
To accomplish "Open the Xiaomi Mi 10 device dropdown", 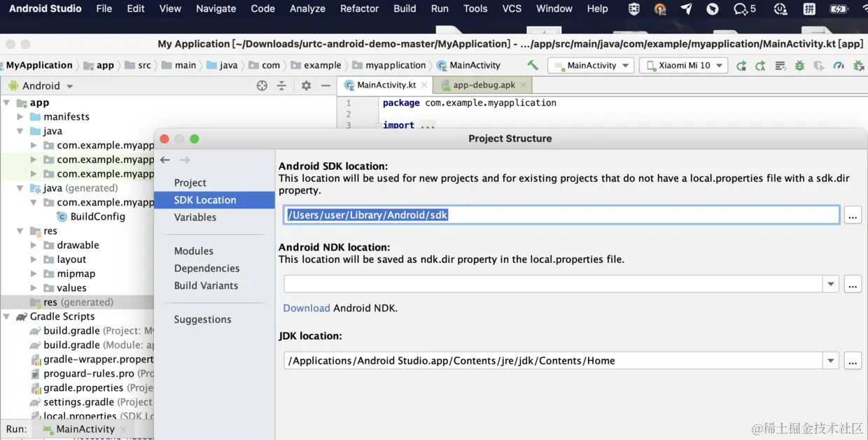I will (684, 66).
